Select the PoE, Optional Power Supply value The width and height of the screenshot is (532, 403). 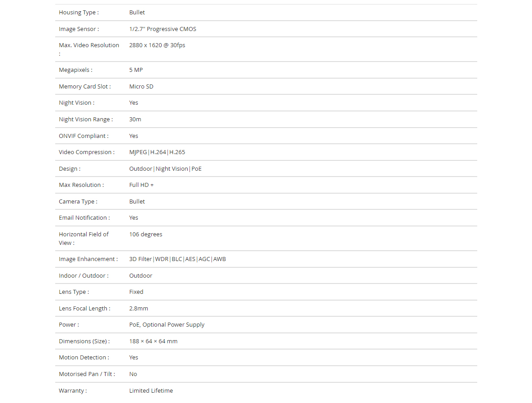[167, 325]
